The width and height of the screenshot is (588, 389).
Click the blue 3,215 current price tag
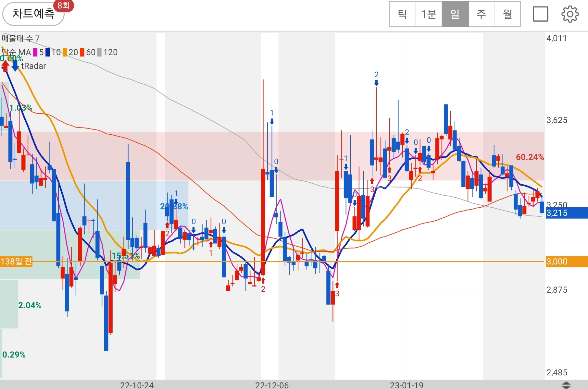pyautogui.click(x=567, y=213)
